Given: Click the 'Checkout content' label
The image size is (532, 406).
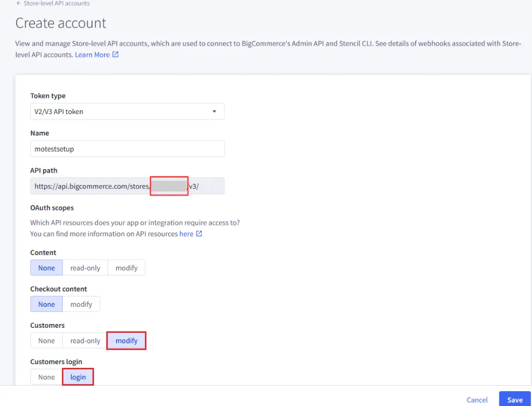Looking at the screenshot, I should [58, 289].
